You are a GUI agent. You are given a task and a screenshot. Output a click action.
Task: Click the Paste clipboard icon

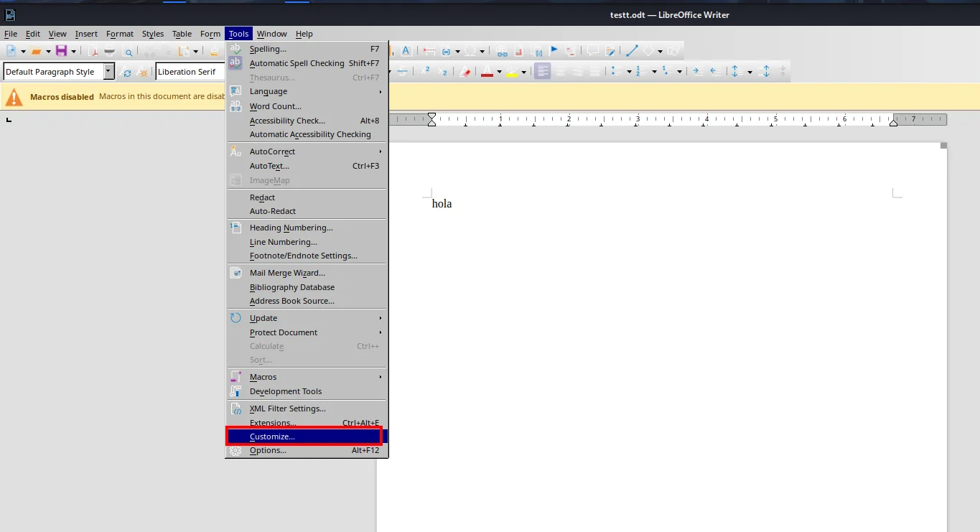click(x=184, y=51)
